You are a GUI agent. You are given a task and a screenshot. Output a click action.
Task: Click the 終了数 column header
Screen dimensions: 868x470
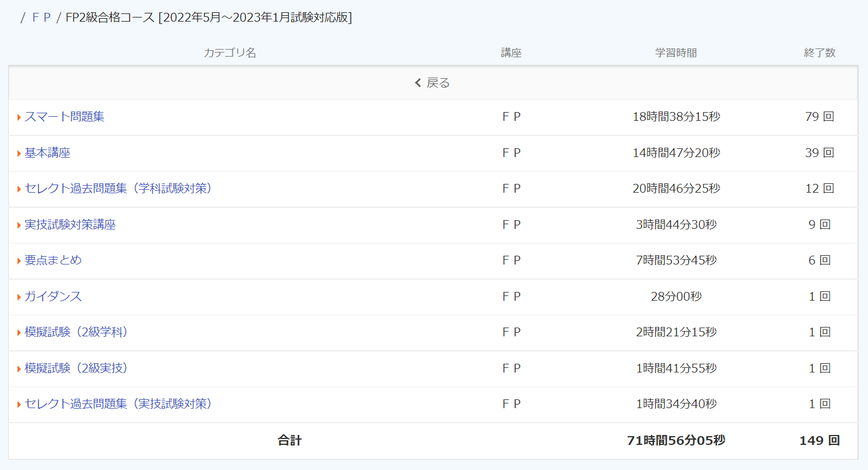point(819,53)
